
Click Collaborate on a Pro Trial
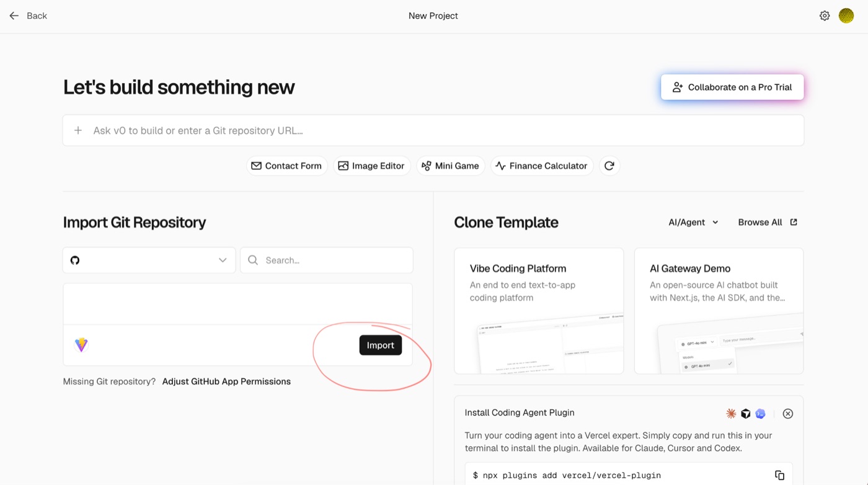pos(732,87)
